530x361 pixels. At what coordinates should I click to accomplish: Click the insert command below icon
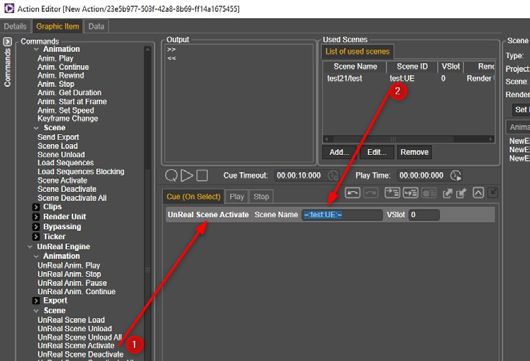click(x=410, y=193)
